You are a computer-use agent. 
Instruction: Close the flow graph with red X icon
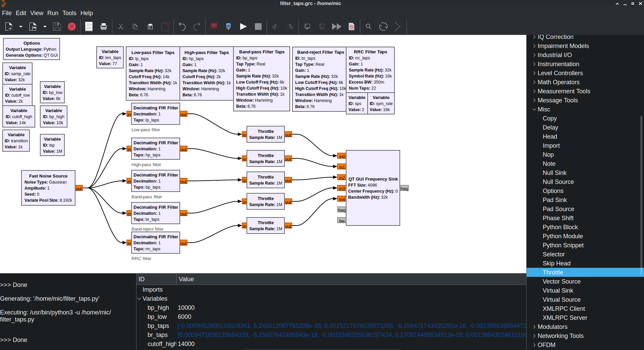pos(72,27)
